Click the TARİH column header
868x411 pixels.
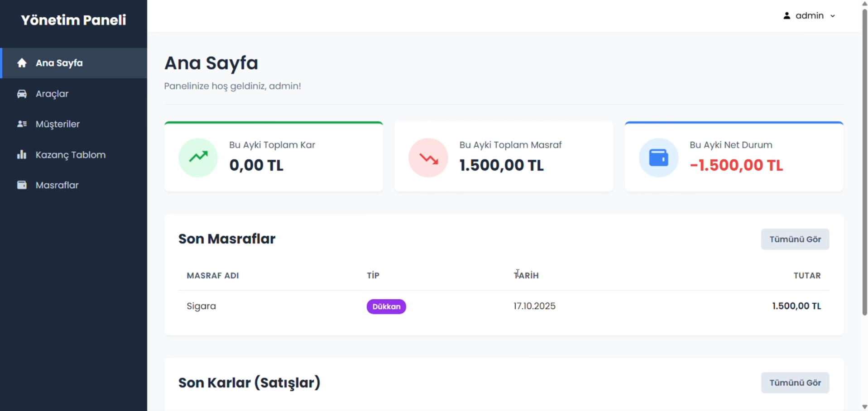tap(526, 275)
